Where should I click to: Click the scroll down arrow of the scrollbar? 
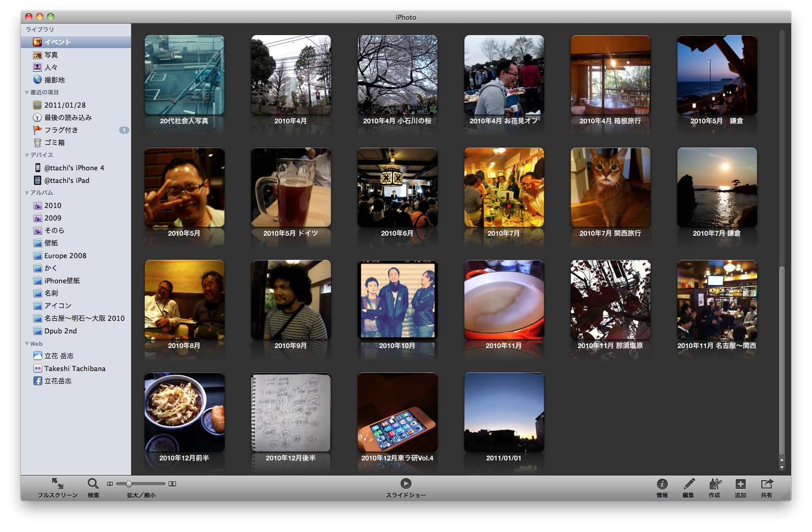pyautogui.click(x=782, y=468)
